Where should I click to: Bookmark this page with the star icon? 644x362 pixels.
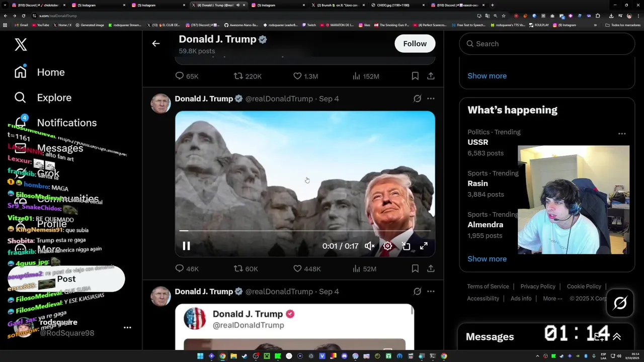pyautogui.click(x=503, y=16)
